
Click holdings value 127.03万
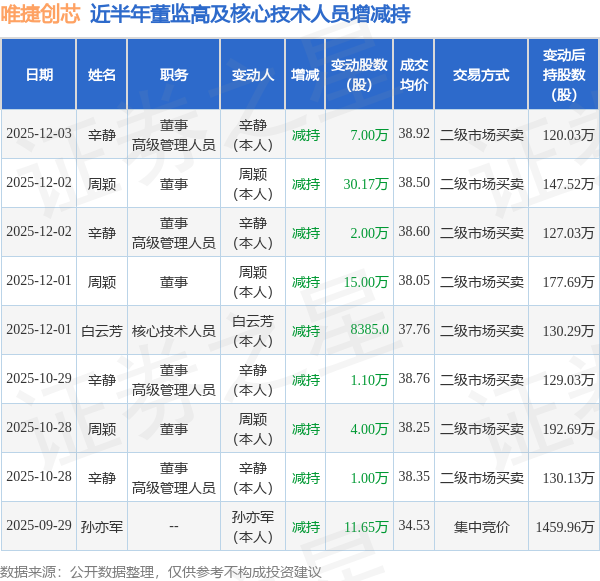(569, 233)
